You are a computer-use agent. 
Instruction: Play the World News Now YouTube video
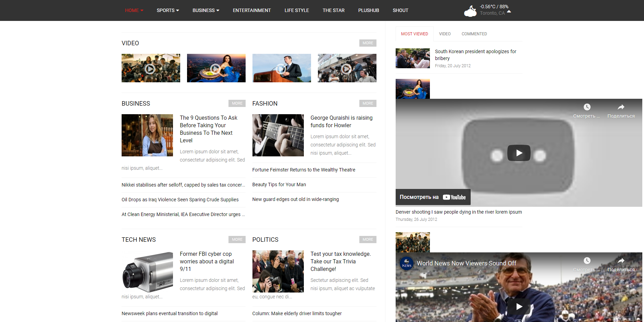[x=519, y=306]
